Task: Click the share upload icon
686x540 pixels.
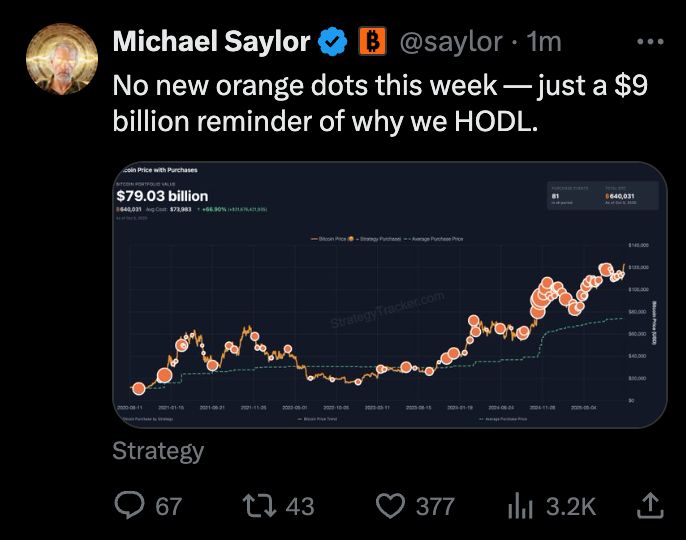Action: [650, 506]
